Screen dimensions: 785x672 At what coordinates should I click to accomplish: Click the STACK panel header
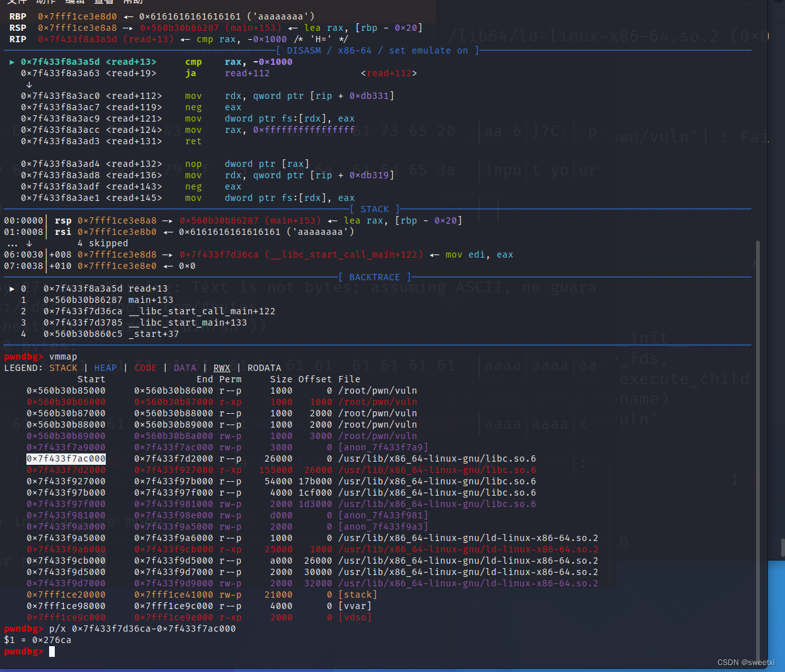[375, 208]
